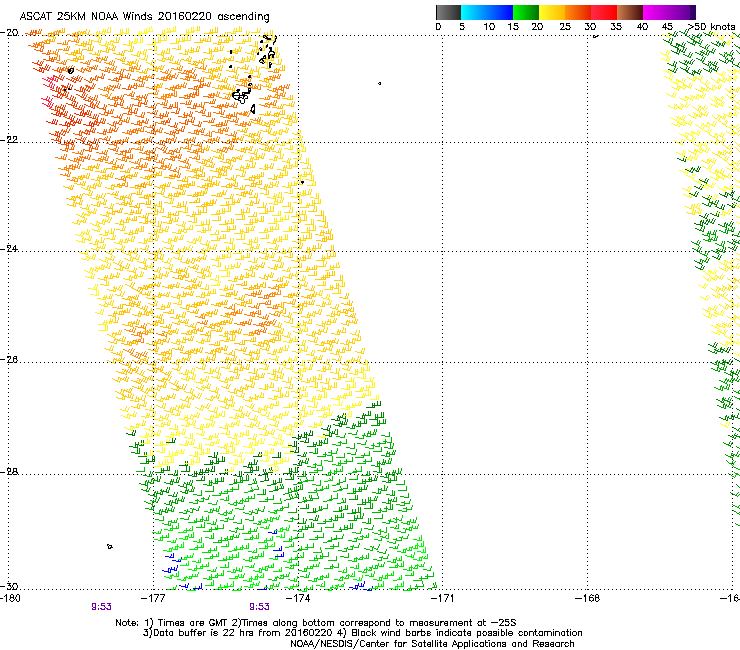The image size is (740, 650).
Task: Click the '-20' latitude axis label
Action: [9, 33]
